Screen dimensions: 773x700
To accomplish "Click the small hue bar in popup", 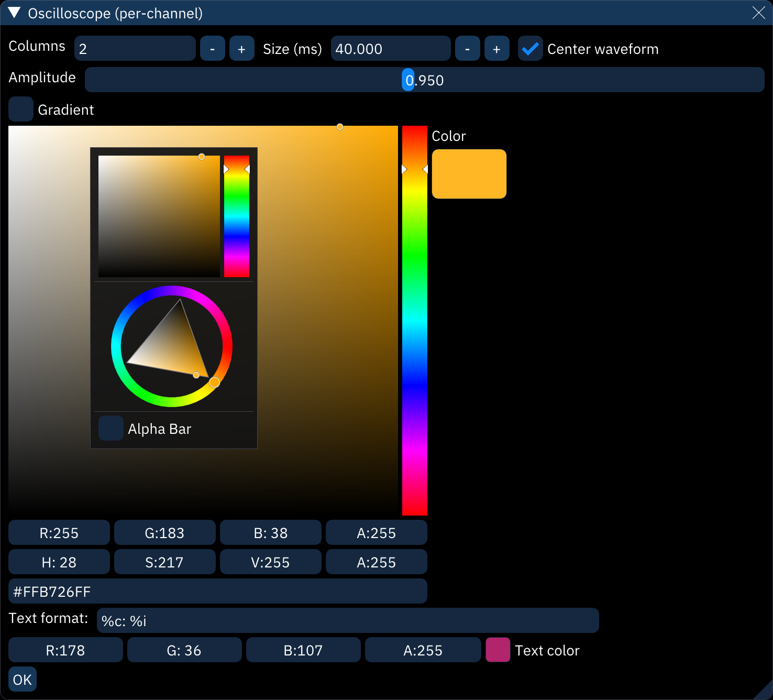I will (x=237, y=216).
